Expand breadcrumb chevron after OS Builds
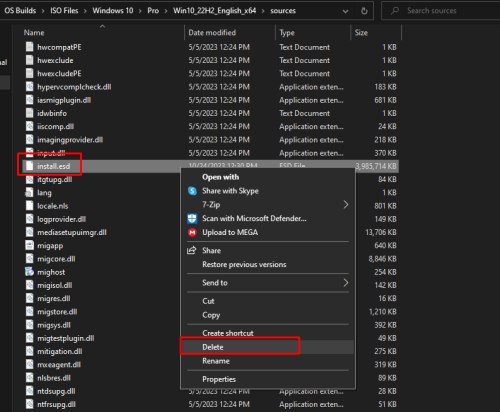 43,11
